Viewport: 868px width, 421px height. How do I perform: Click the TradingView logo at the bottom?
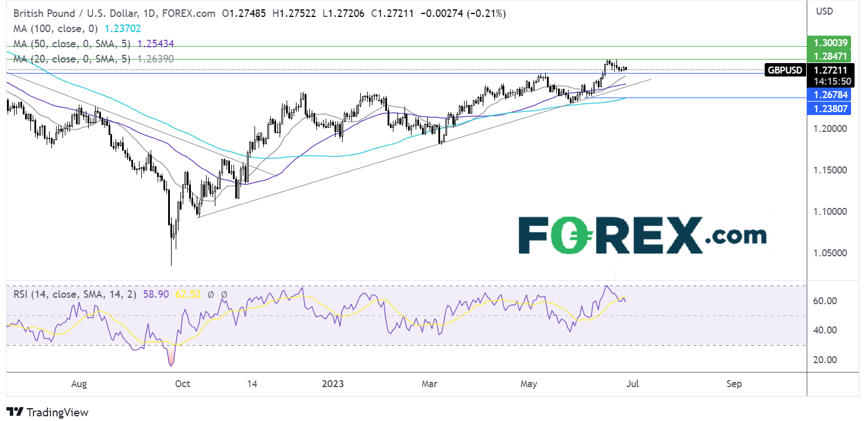[x=48, y=412]
